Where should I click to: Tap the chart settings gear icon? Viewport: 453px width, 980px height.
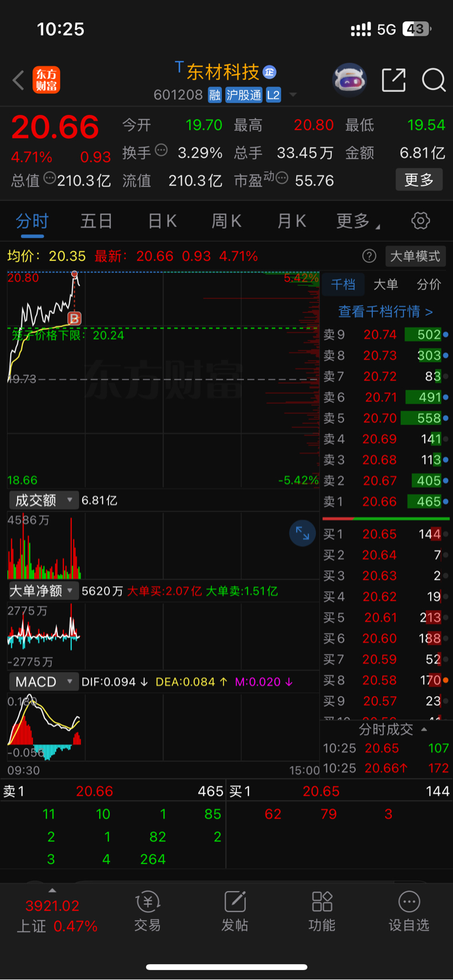coord(421,221)
